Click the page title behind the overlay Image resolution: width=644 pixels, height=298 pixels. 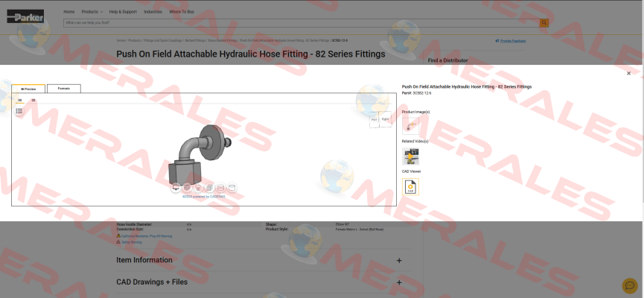(251, 54)
